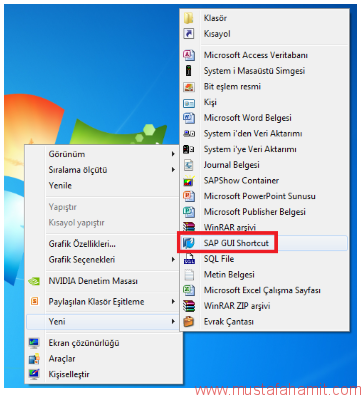The width and height of the screenshot is (362, 395).
Task: Click the SQL File icon
Action: pyautogui.click(x=189, y=259)
